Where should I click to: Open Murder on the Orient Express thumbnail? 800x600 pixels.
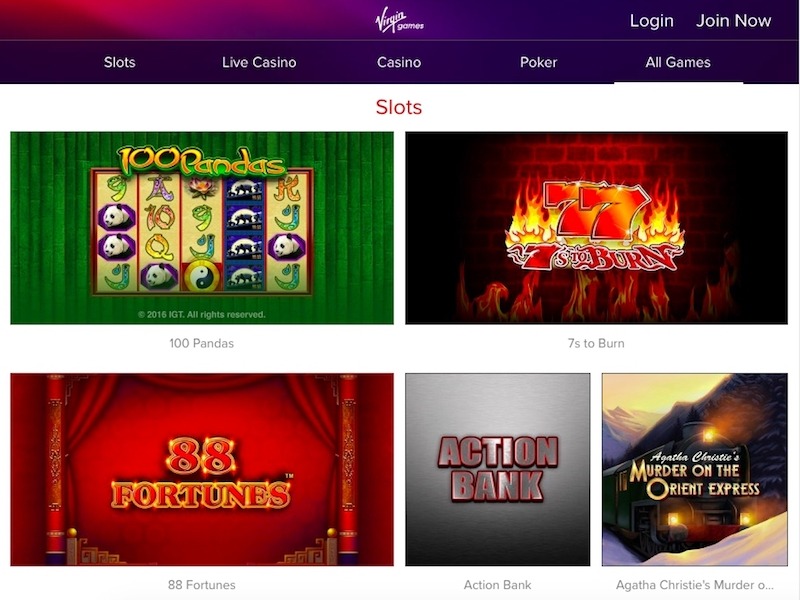(695, 469)
